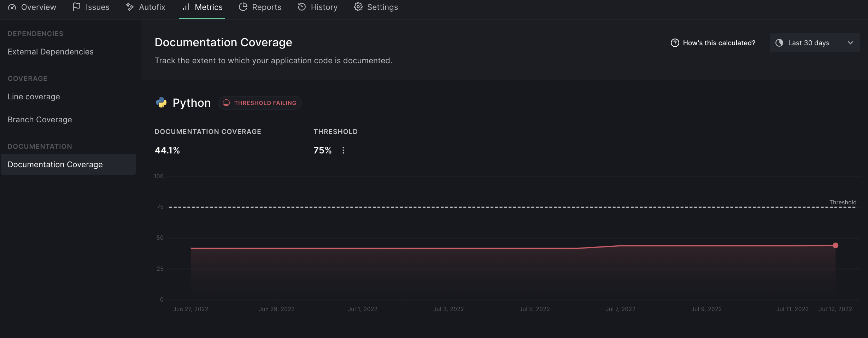Click the Overview speedometer icon
Viewport: 868px width, 338px height.
[12, 7]
